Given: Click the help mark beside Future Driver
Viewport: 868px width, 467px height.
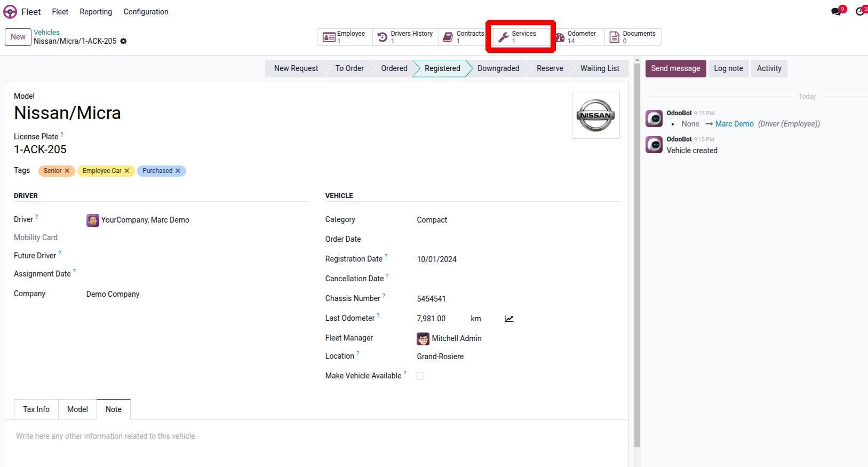Looking at the screenshot, I should click(x=60, y=254).
